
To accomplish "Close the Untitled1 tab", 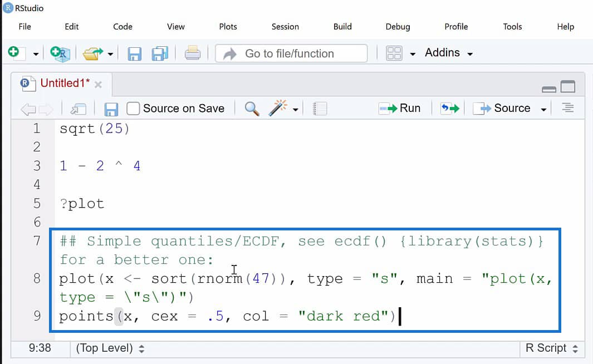I will pos(98,85).
